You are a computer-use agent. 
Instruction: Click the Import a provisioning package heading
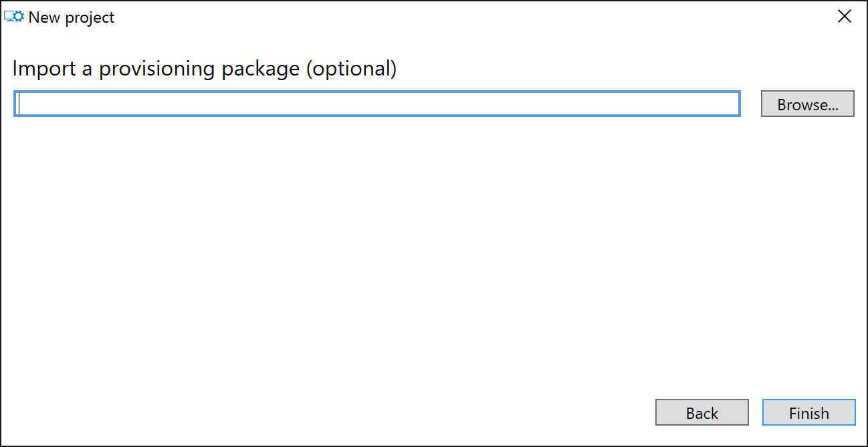pos(205,69)
